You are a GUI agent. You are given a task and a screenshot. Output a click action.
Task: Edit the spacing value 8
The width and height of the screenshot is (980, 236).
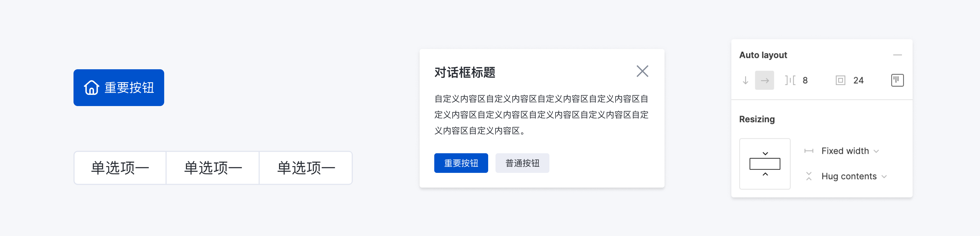point(805,80)
